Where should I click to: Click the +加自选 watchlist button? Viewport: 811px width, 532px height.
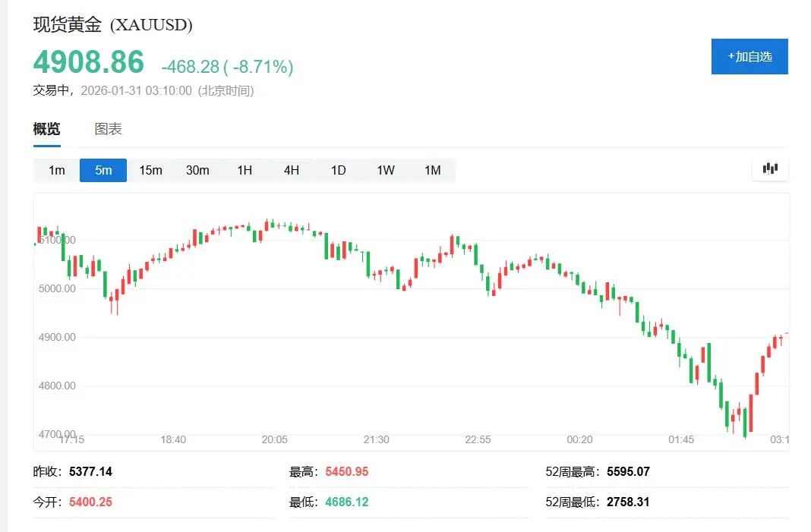click(x=749, y=56)
